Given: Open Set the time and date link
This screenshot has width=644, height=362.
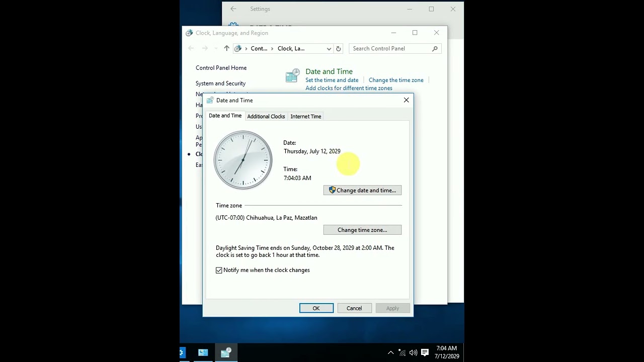Looking at the screenshot, I should pyautogui.click(x=332, y=80).
